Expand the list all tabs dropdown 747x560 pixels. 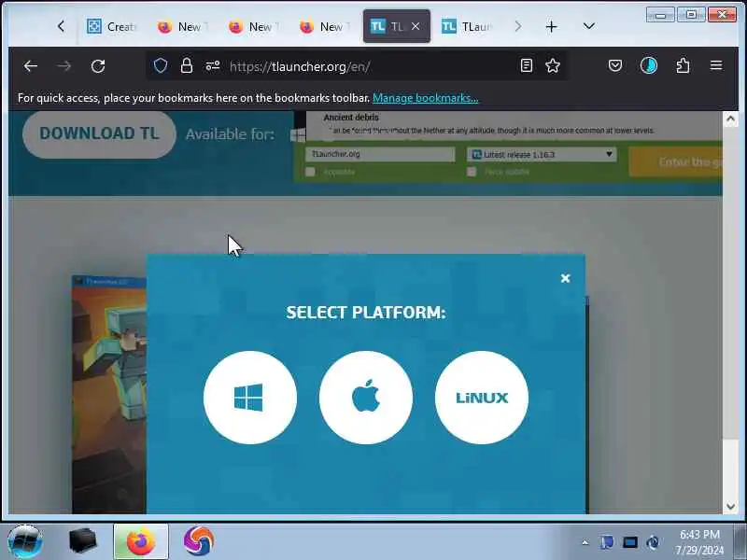[589, 26]
